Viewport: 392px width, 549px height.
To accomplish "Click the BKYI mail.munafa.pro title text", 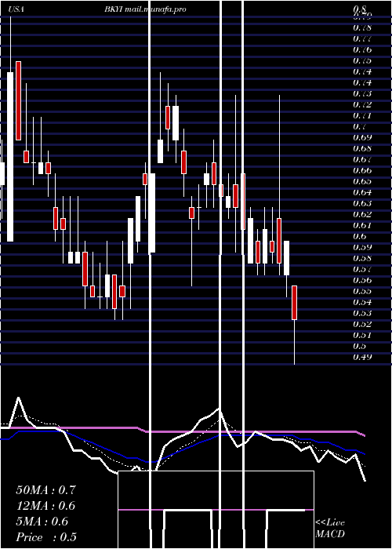I will [x=145, y=9].
